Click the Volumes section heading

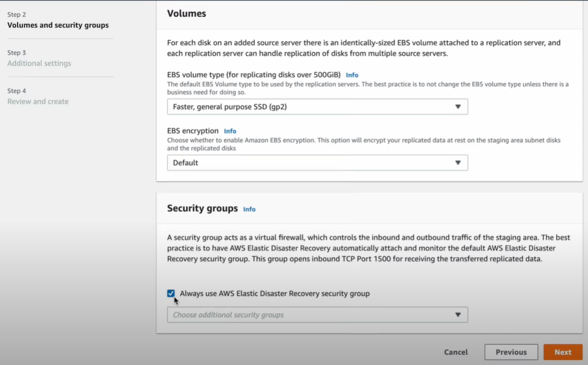click(x=187, y=14)
